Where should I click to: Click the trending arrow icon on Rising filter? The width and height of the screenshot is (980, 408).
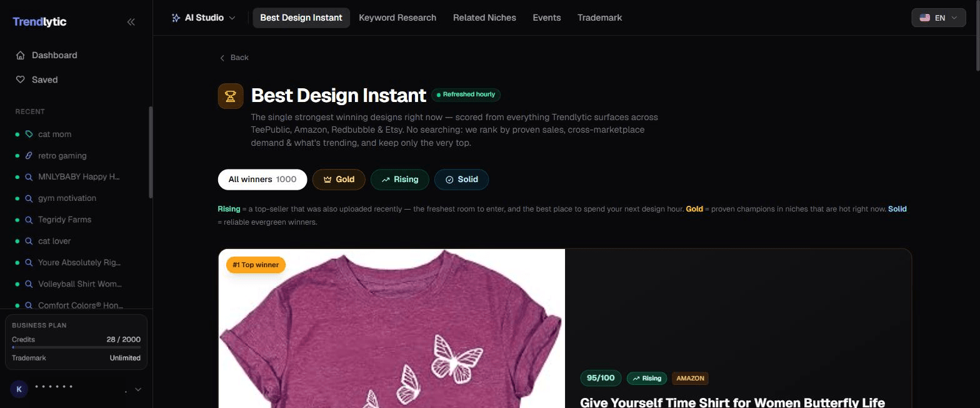(x=386, y=180)
